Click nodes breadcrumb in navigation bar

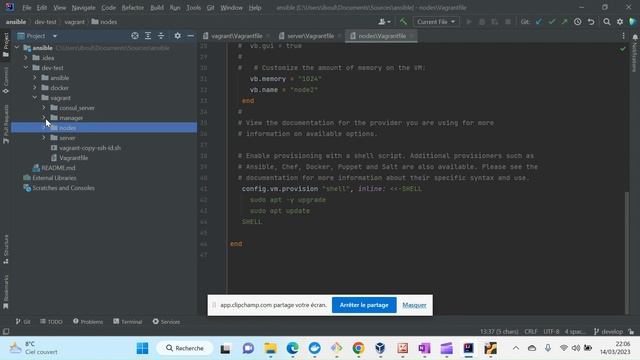104,22
